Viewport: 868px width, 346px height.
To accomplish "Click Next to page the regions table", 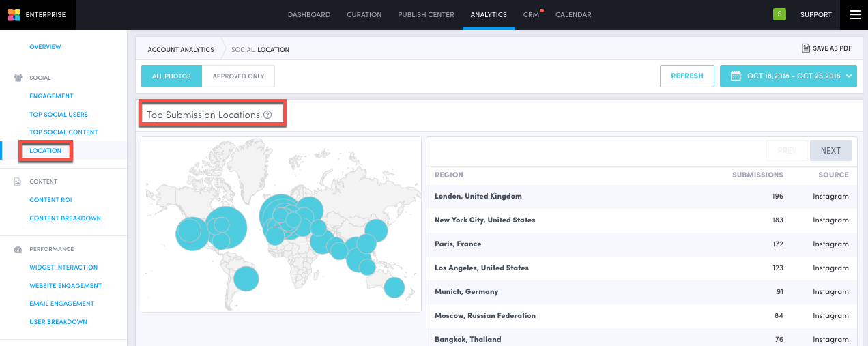I will pos(830,151).
